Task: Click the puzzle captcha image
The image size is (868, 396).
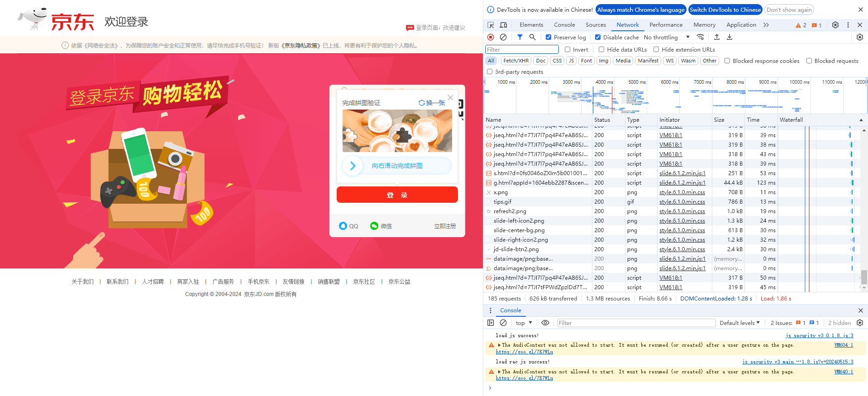Action: (x=397, y=131)
